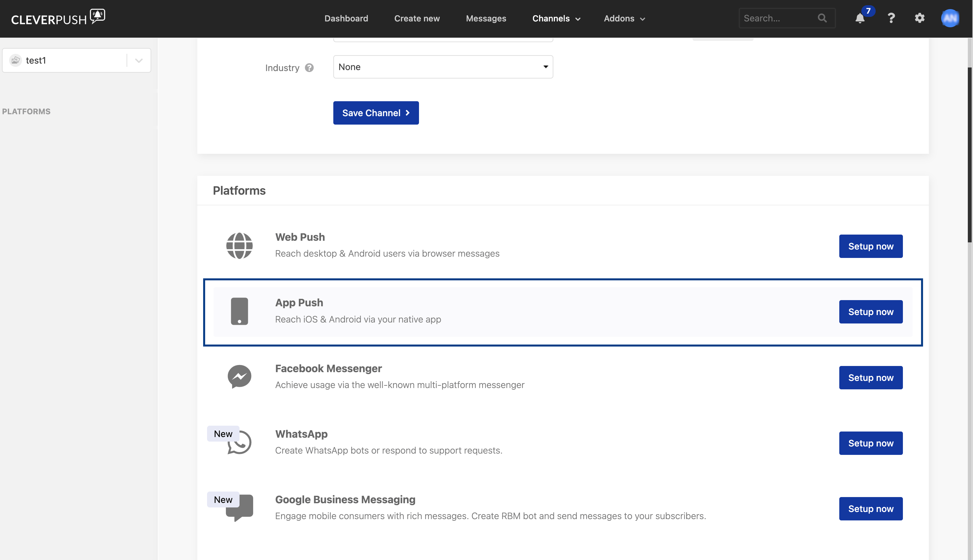This screenshot has height=560, width=973.
Task: Click the Platforms section heading
Action: click(x=239, y=190)
